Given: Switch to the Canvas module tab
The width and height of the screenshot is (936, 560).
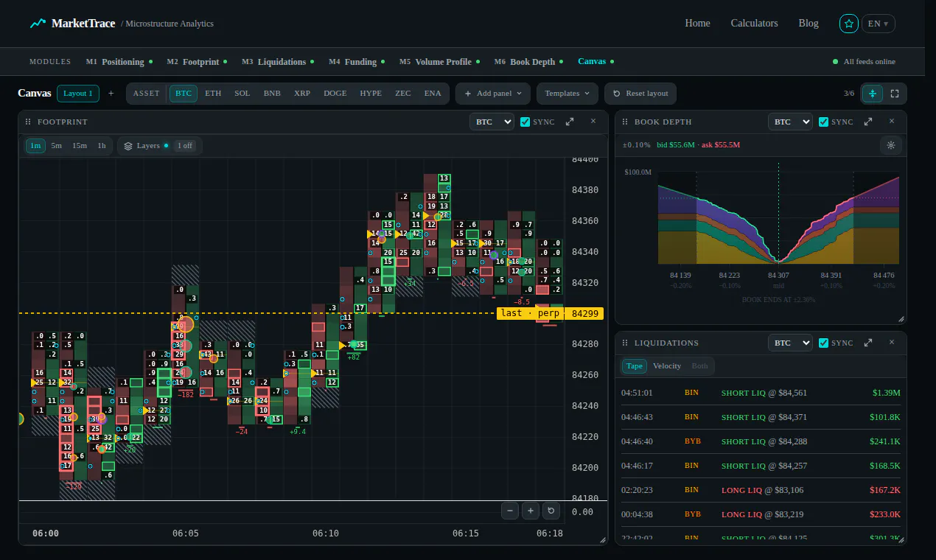Looking at the screenshot, I should 596,62.
